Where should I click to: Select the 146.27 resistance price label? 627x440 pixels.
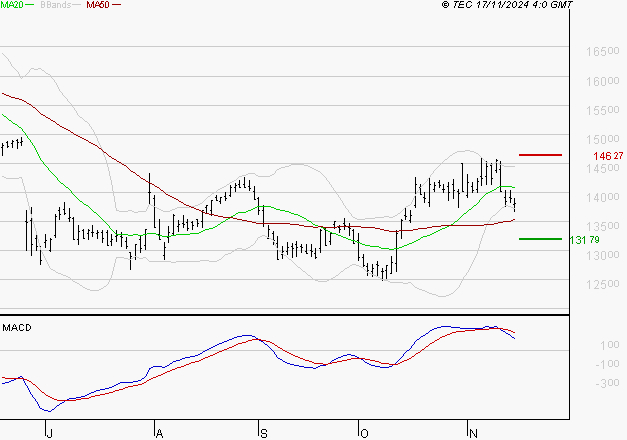[608, 156]
